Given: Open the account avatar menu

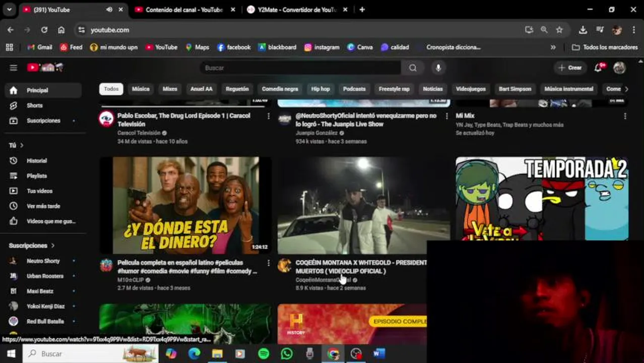Looking at the screenshot, I should click(619, 68).
